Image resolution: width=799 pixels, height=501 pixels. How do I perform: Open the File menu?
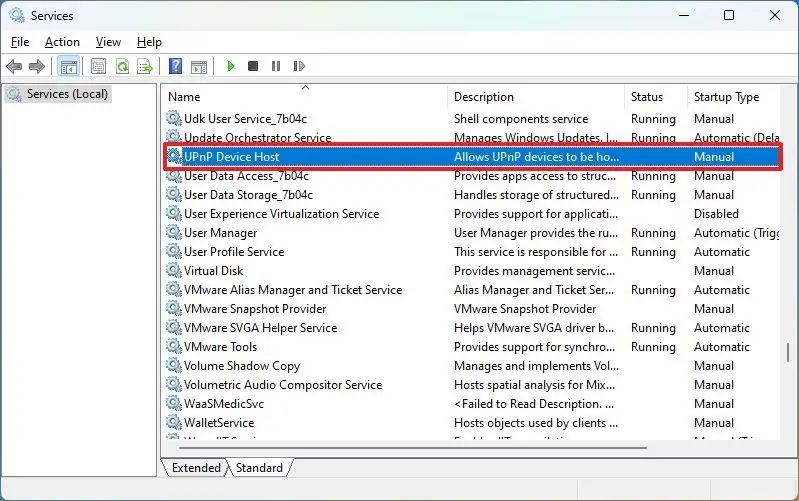point(20,42)
